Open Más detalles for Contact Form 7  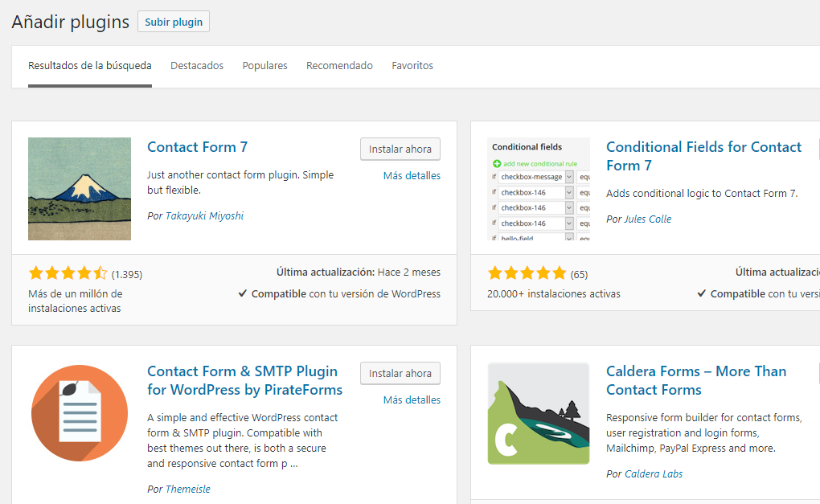click(x=412, y=176)
